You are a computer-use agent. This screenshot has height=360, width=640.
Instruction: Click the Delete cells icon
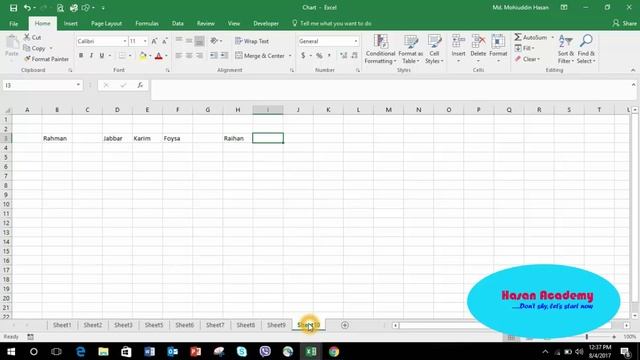478,41
